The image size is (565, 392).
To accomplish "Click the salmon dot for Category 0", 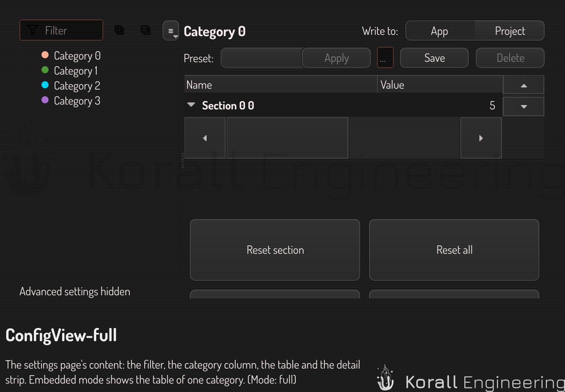I will tap(45, 55).
